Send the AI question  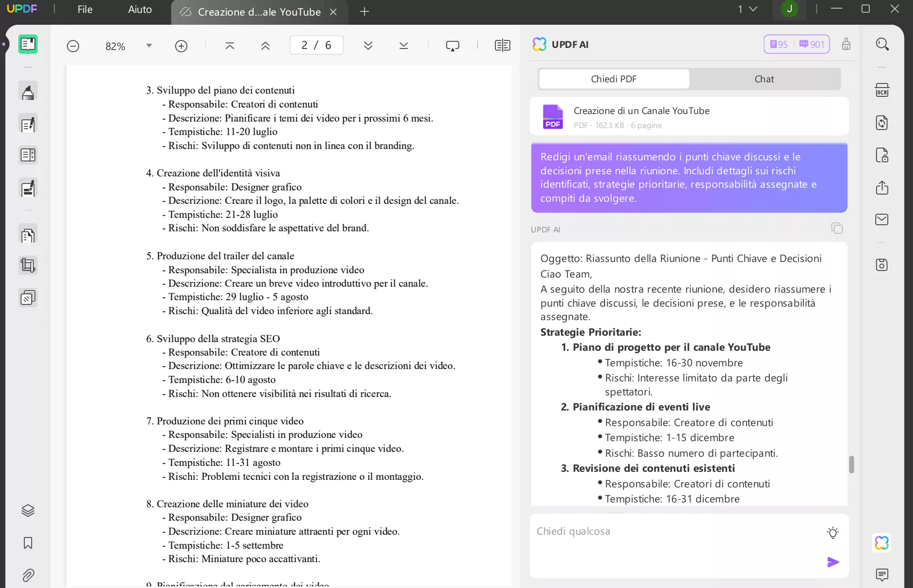pyautogui.click(x=833, y=562)
